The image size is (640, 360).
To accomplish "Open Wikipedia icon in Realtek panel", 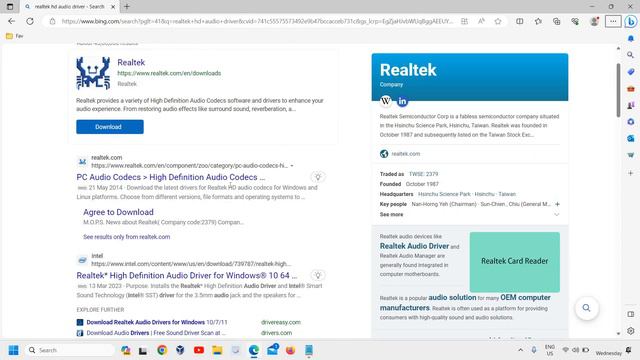I will tap(386, 101).
